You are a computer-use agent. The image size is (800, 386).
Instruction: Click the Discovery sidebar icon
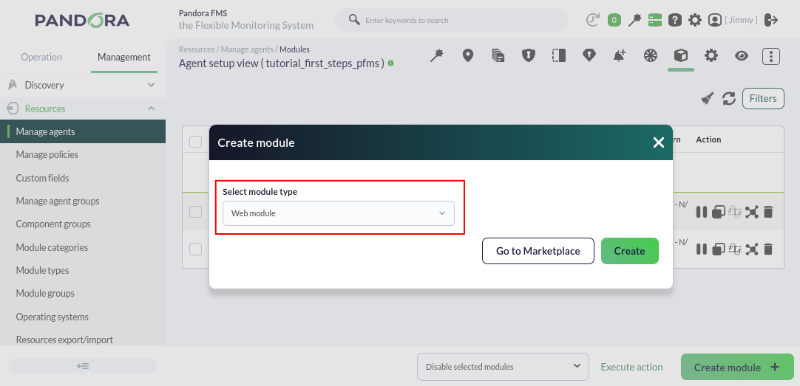[x=13, y=85]
